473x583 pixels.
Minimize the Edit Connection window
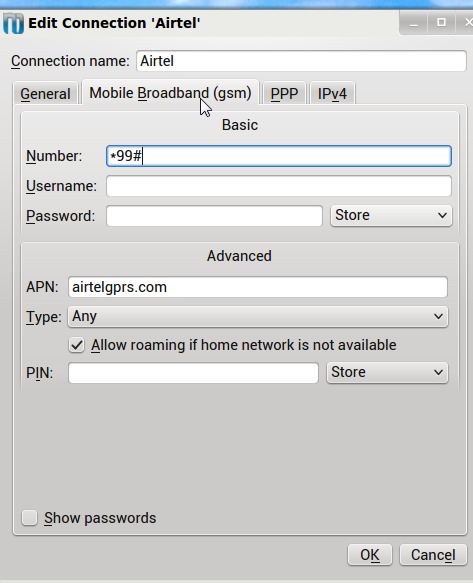[x=414, y=23]
